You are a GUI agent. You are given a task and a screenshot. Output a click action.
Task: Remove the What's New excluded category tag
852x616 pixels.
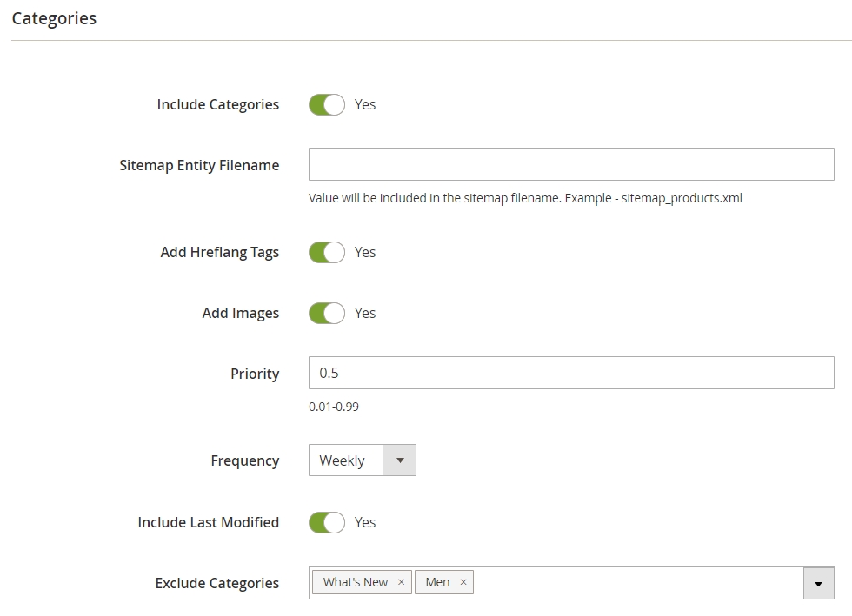tap(401, 582)
